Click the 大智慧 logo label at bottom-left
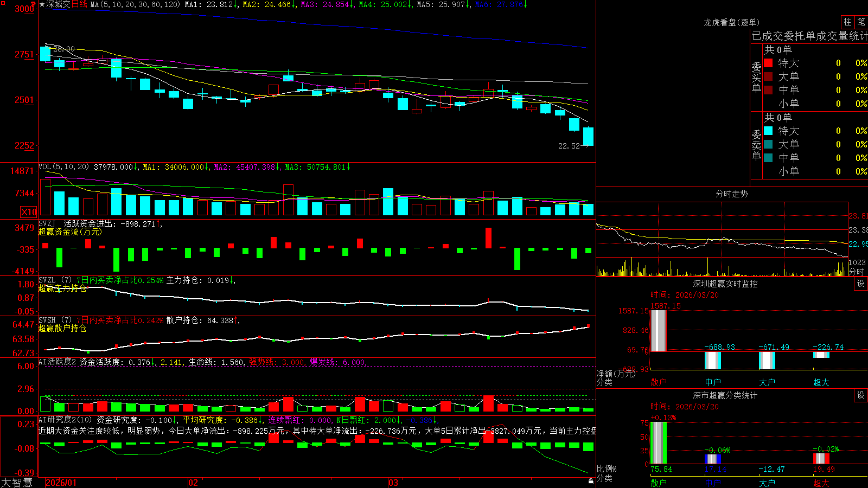 pyautogui.click(x=17, y=483)
